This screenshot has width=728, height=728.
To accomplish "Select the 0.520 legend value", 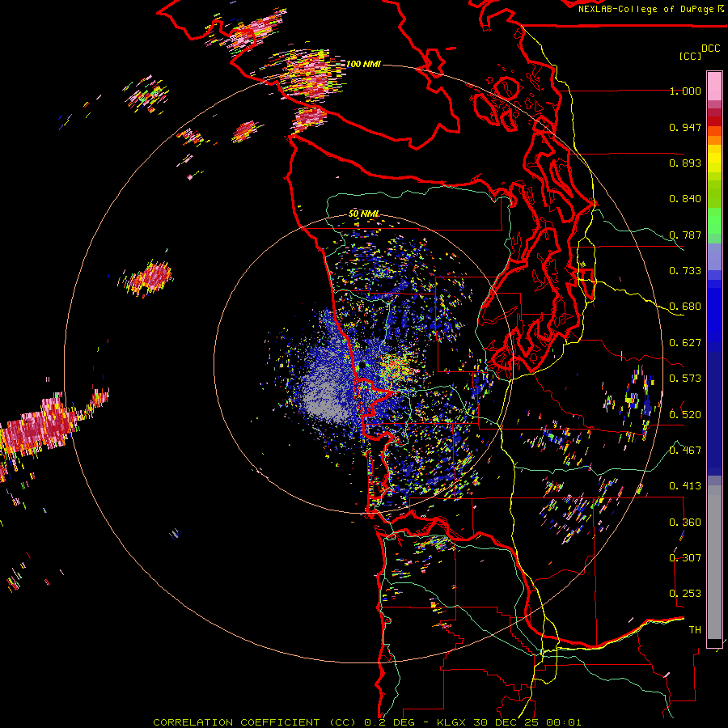I will pos(685,414).
